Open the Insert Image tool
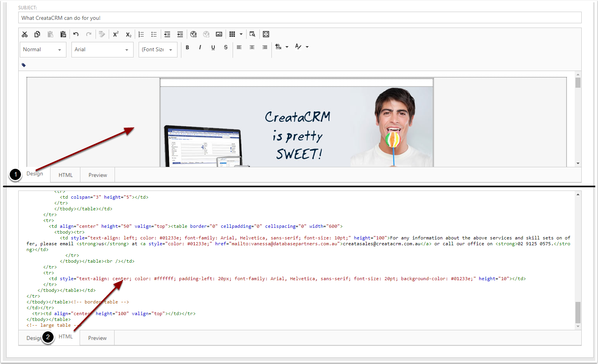 pos(219,34)
